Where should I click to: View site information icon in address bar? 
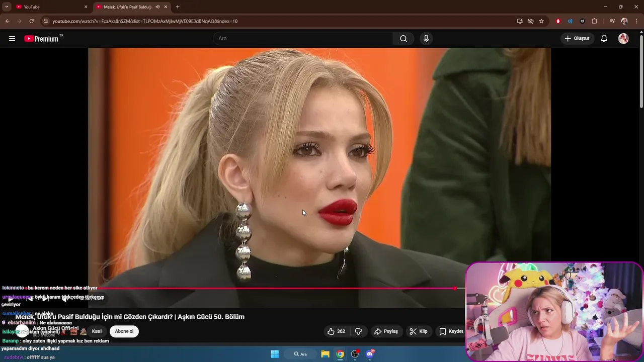click(x=46, y=21)
